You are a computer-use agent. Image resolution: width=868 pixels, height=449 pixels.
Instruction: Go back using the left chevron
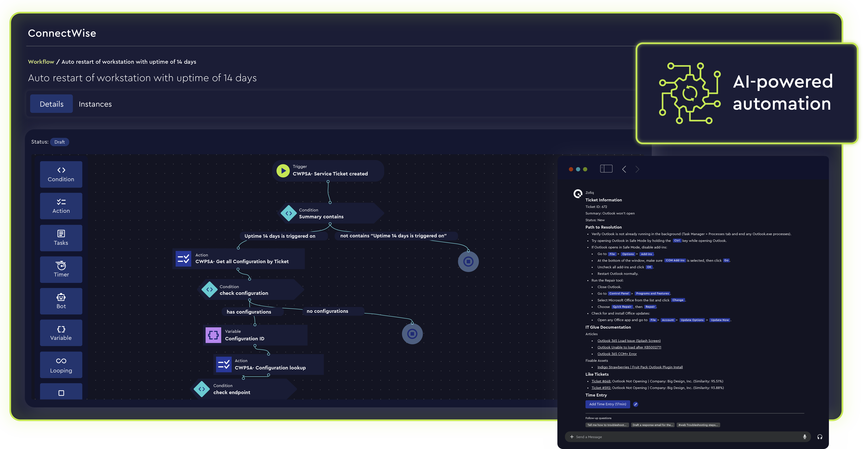click(x=624, y=169)
